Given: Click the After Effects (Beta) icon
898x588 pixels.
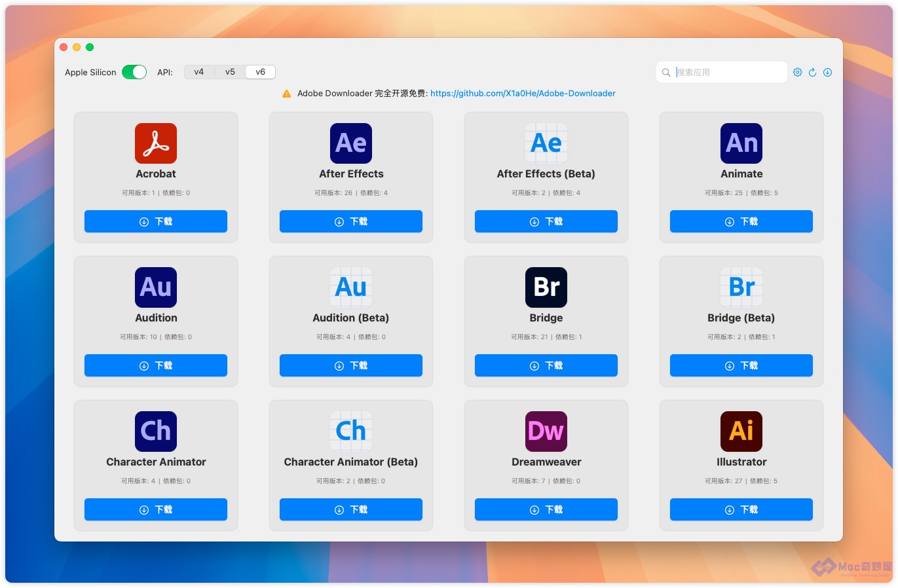Looking at the screenshot, I should click(x=546, y=143).
